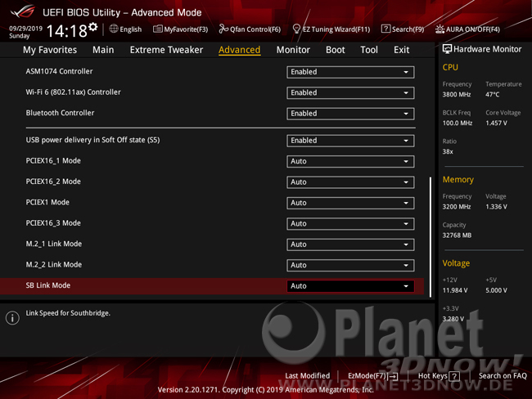The image size is (532, 399).
Task: Click Core Voltage value 1.457 V
Action: pyautogui.click(x=496, y=123)
